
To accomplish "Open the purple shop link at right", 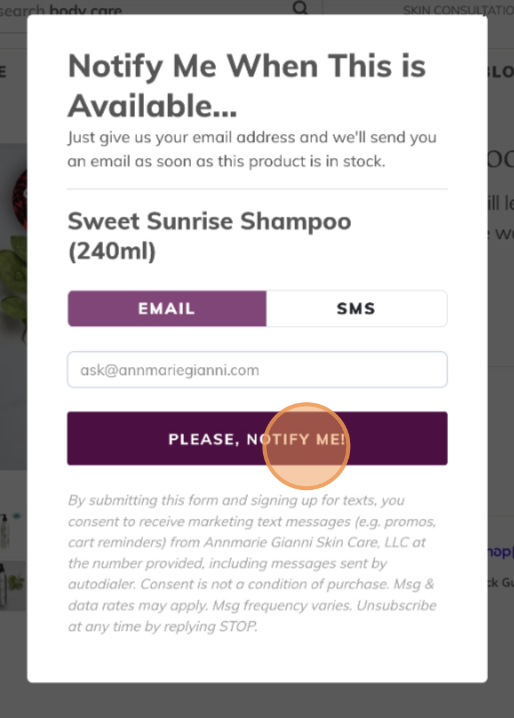I will coord(500,552).
